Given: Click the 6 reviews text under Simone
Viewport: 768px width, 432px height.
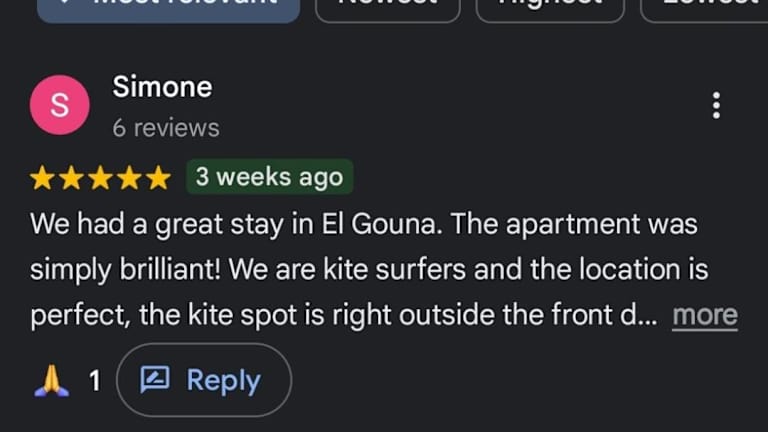Looking at the screenshot, I should click(166, 128).
